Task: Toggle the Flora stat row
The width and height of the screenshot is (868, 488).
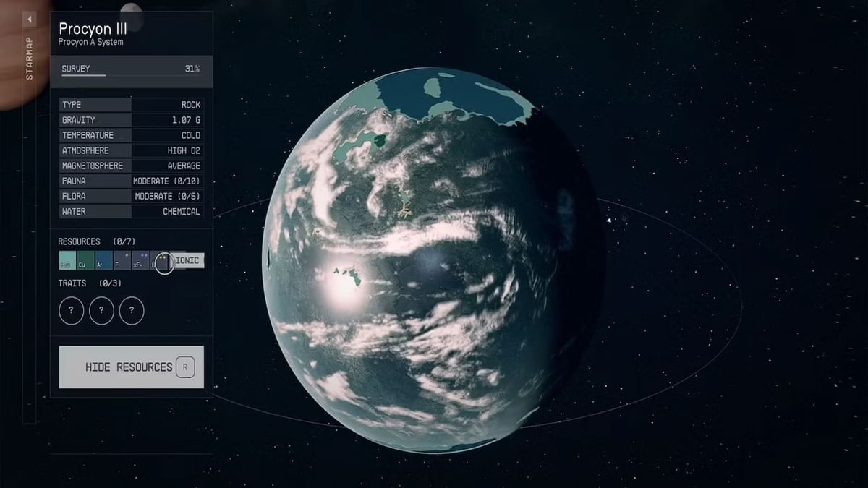Action: (x=131, y=196)
